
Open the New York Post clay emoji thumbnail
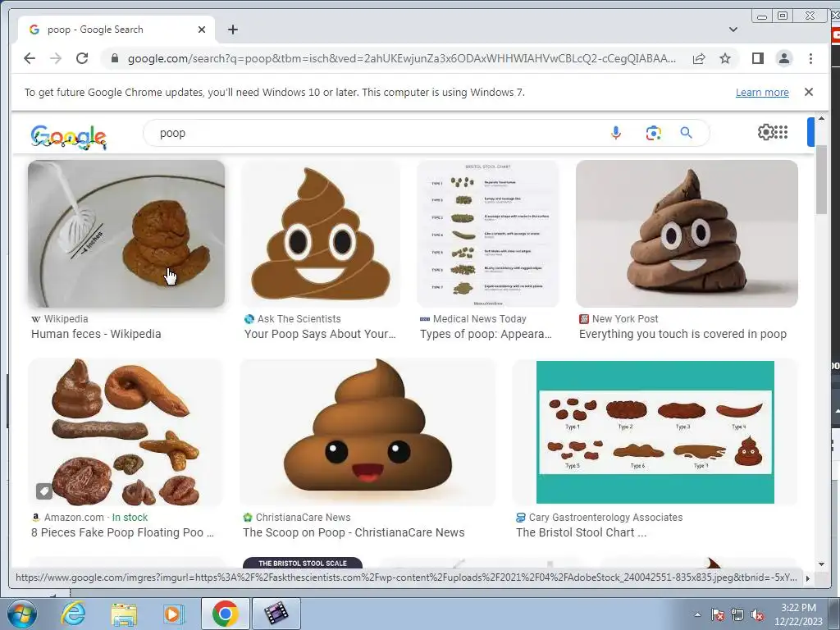point(687,234)
